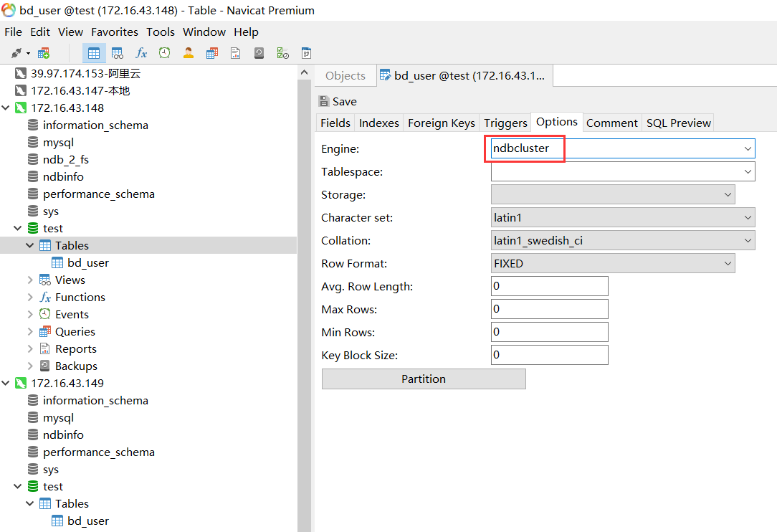777x532 pixels.
Task: Collapse the highlighted Tables node
Action: (29, 245)
